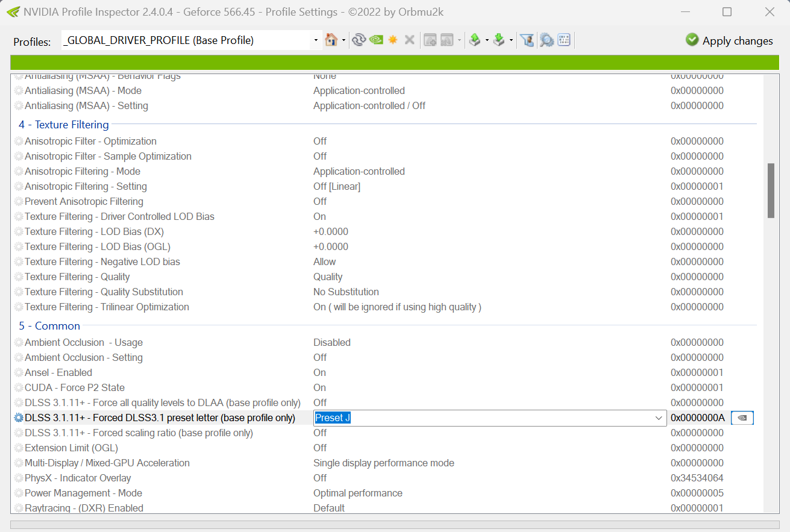Click the gear icon beside PhysX - Indicator Overlay

19,478
